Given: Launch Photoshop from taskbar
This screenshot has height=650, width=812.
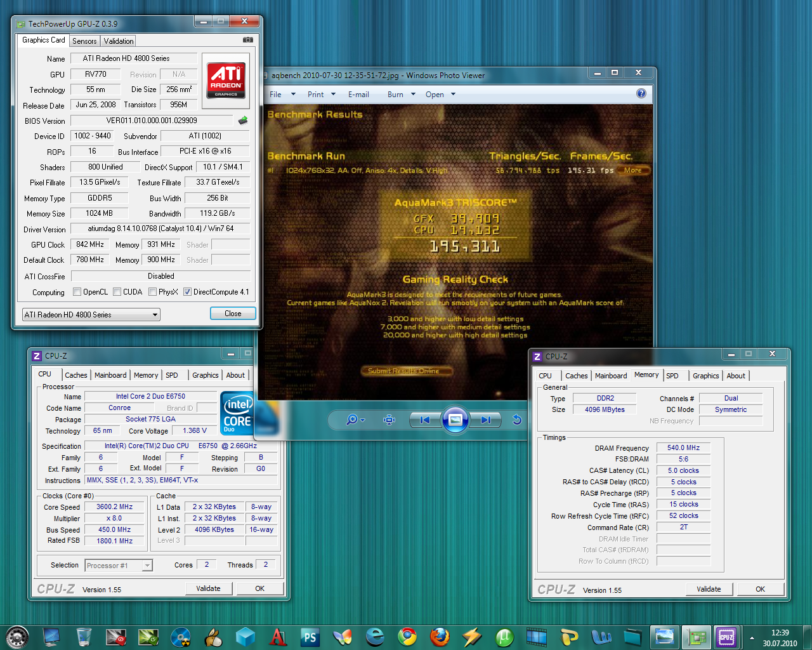Looking at the screenshot, I should point(310,637).
